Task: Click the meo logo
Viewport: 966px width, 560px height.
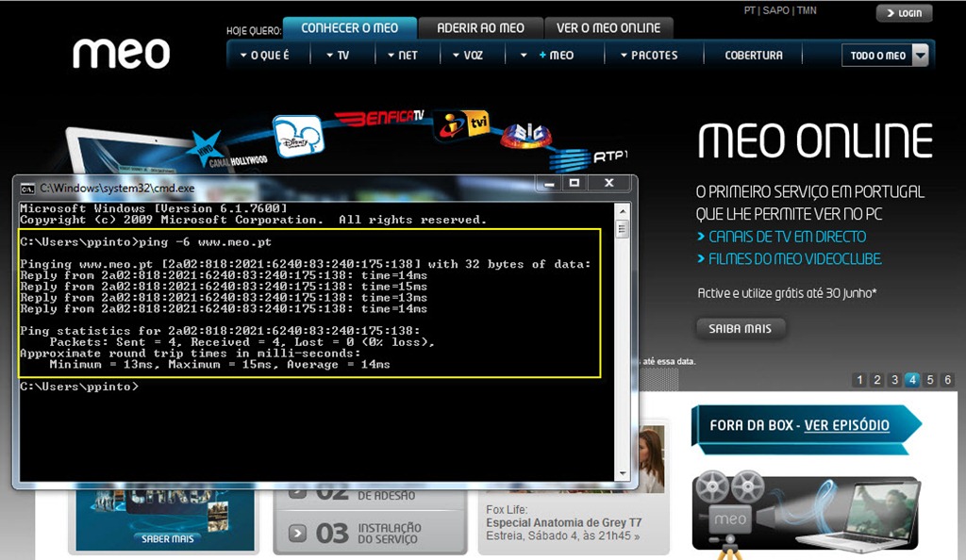Action: 121,54
